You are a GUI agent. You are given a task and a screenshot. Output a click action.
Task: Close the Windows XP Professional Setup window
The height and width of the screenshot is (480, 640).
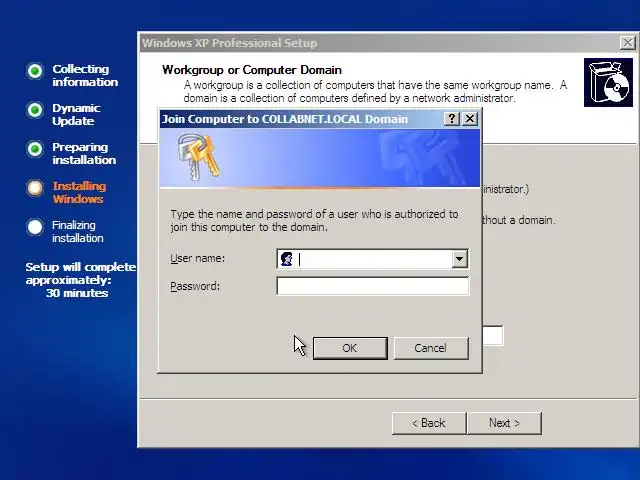tap(628, 43)
